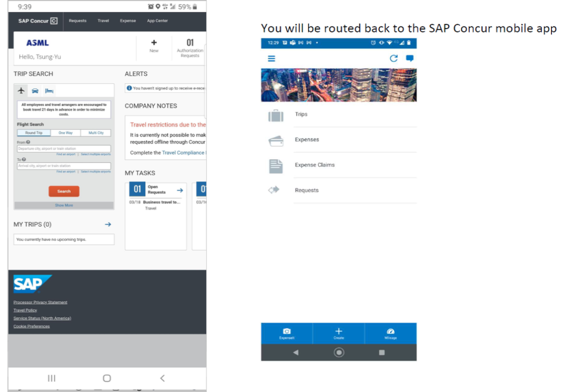Switch to the hotel bed search icon
The image size is (562, 392).
[x=50, y=91]
